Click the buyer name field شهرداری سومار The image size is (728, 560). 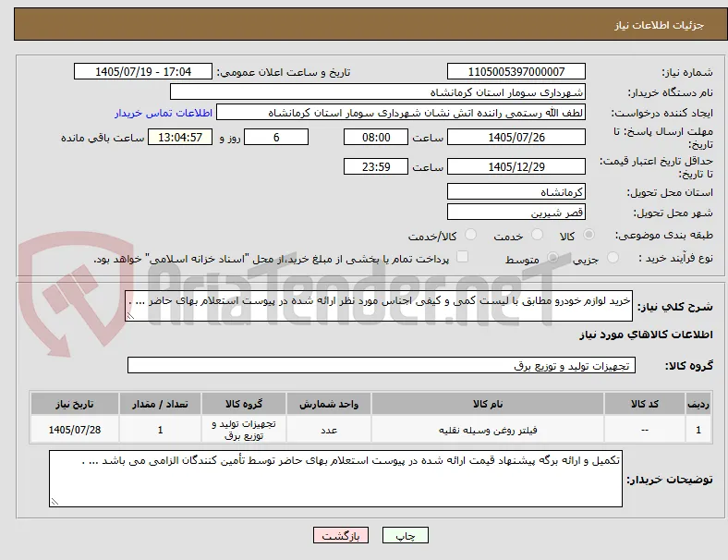(378, 91)
